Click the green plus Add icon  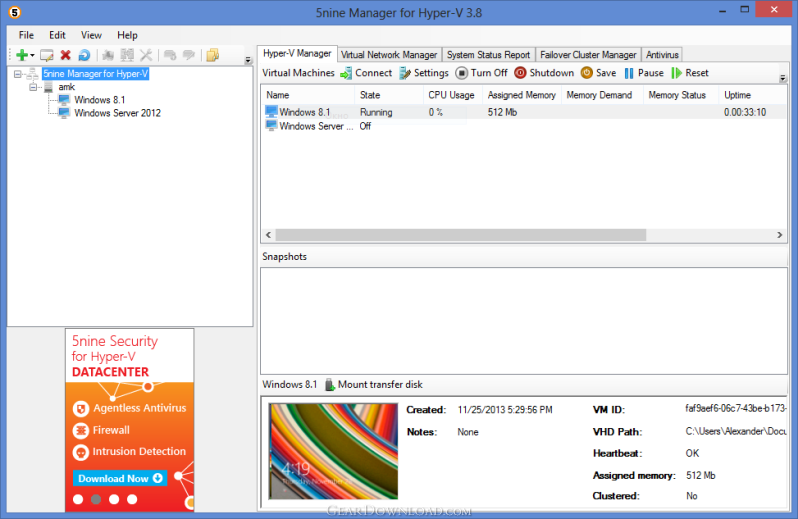tap(22, 55)
